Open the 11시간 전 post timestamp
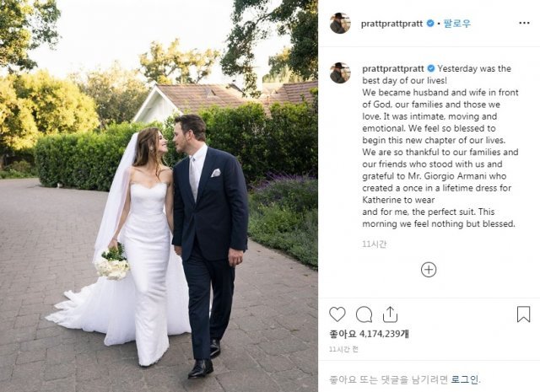540x392 pixels. pyautogui.click(x=343, y=349)
